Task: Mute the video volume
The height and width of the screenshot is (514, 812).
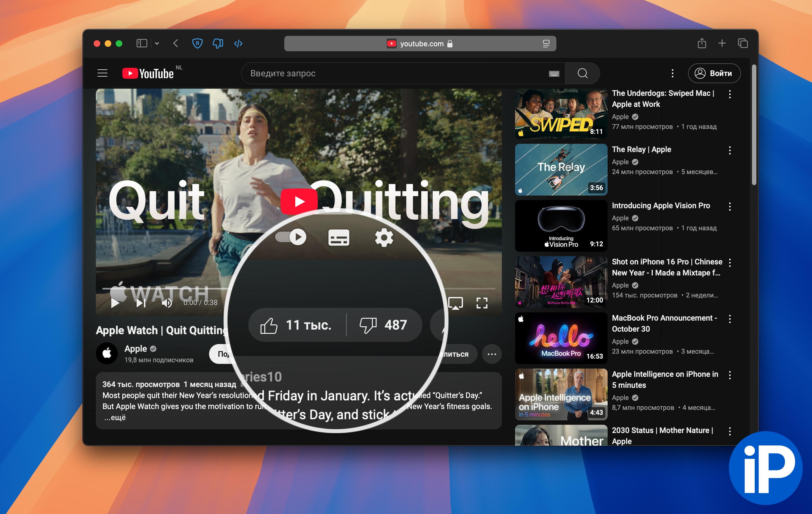Action: tap(167, 303)
